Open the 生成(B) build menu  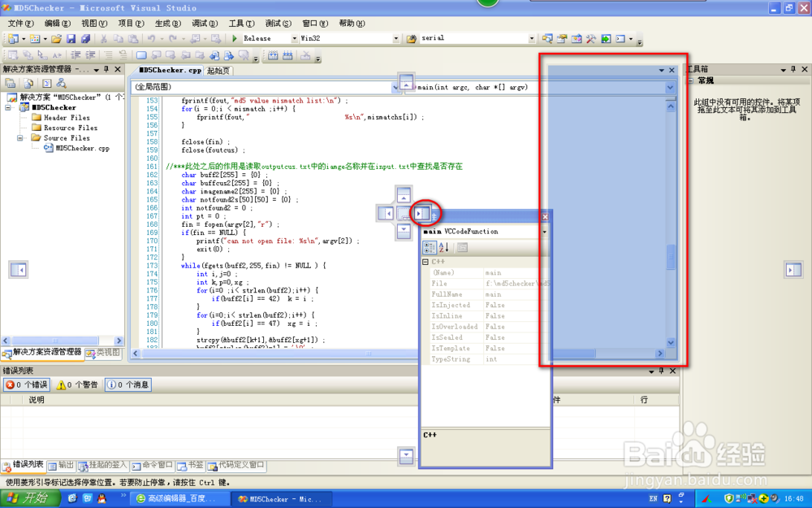168,24
